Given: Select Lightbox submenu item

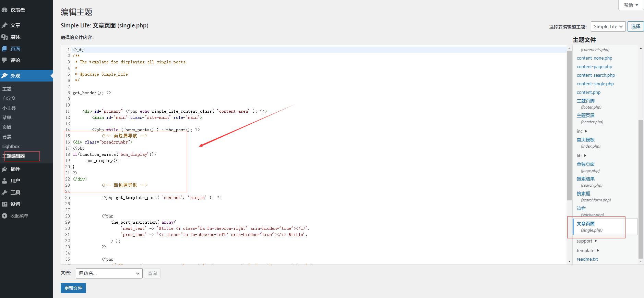Looking at the screenshot, I should point(11,146).
